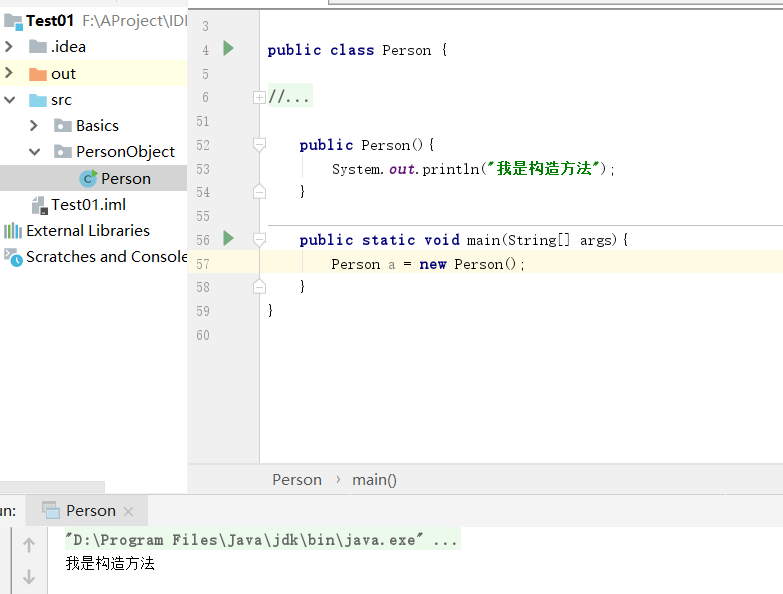
Task: Click the down arrow in run console
Action: click(29, 577)
